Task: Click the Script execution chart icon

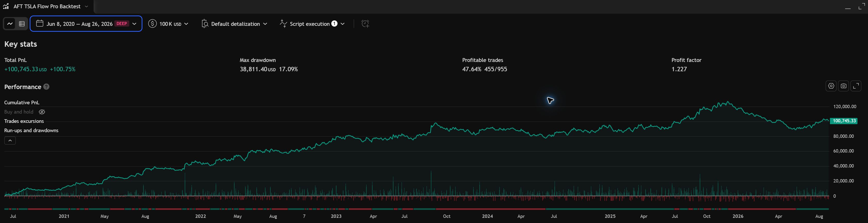Action: (x=283, y=23)
